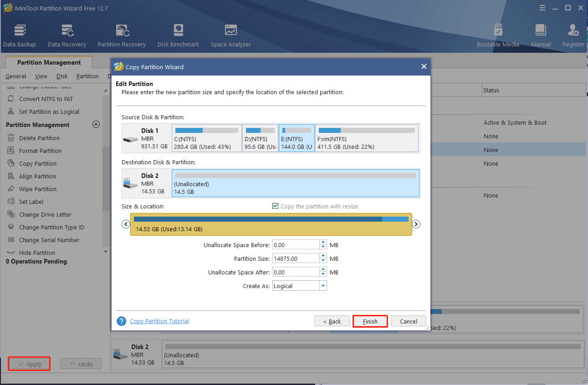Choose Format Partition in sidebar

click(x=40, y=151)
